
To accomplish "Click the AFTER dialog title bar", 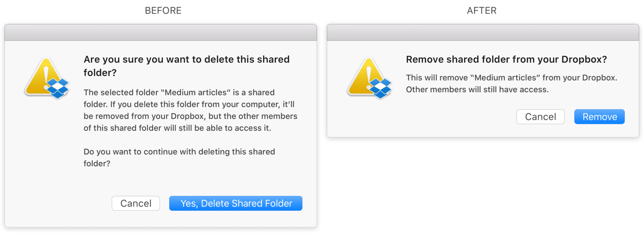I will point(483,32).
